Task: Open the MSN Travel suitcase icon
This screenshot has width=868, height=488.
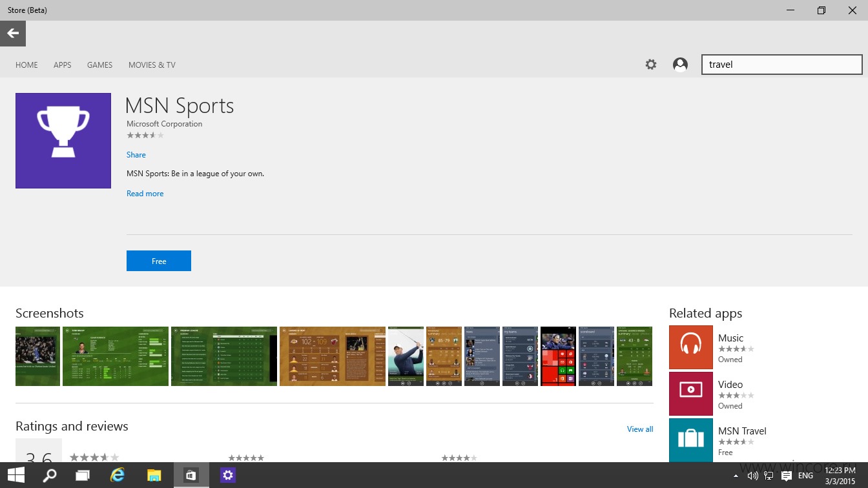Action: 691,440
